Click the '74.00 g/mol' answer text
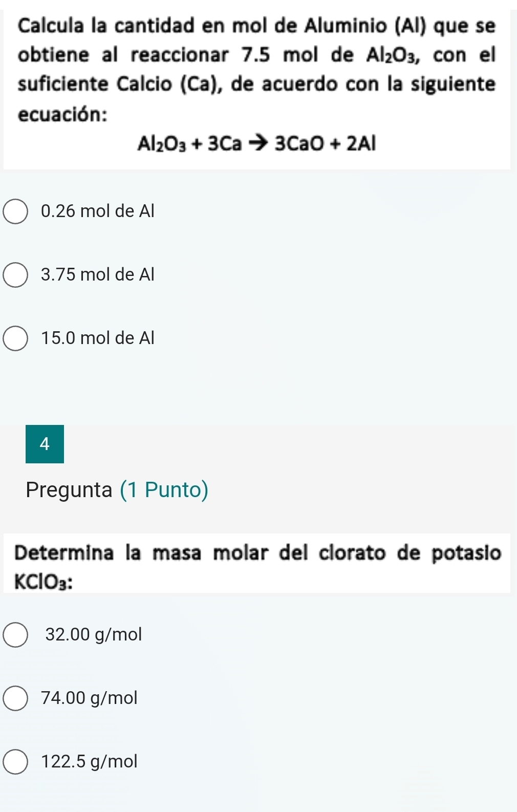The height and width of the screenshot is (812, 517). (90, 698)
